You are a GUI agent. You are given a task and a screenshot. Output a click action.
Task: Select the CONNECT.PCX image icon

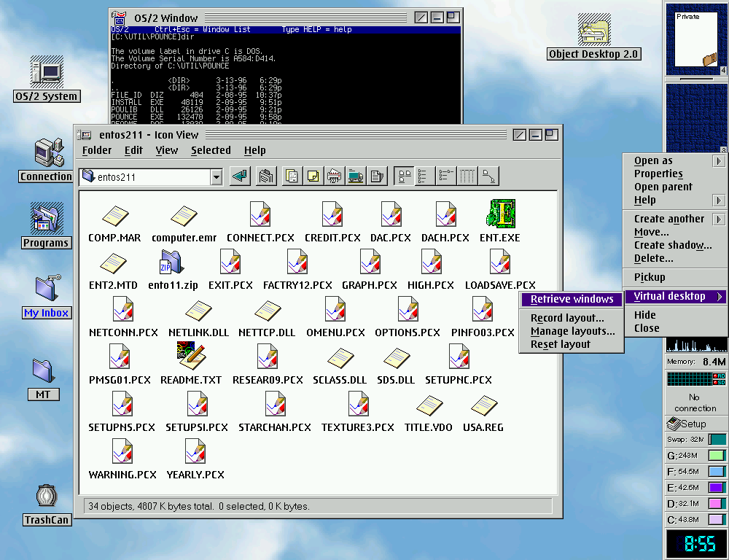pyautogui.click(x=260, y=214)
